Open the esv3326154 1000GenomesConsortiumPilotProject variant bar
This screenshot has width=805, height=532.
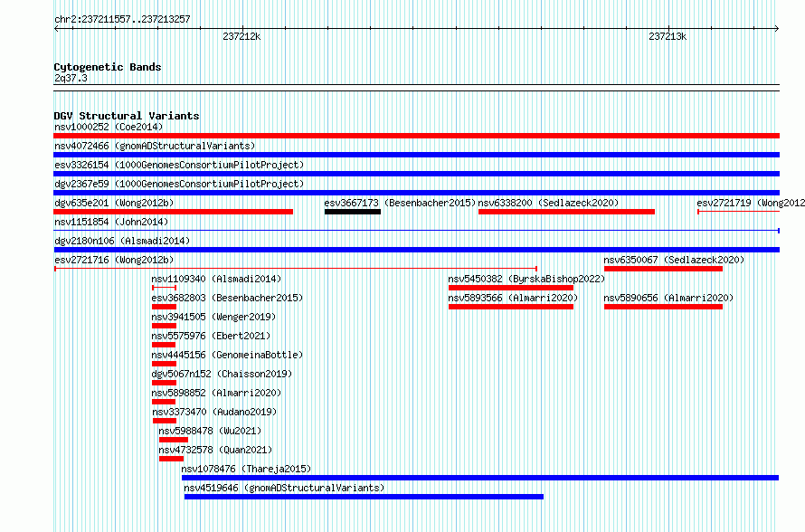click(x=416, y=174)
